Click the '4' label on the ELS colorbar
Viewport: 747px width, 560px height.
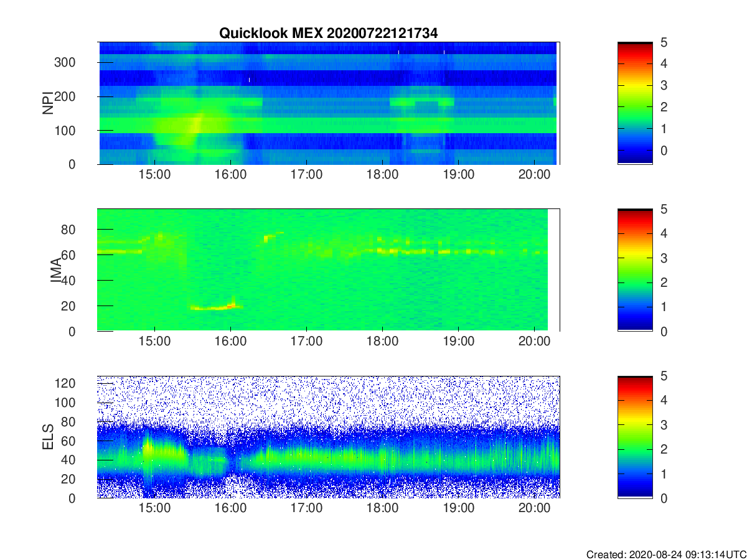pos(664,400)
